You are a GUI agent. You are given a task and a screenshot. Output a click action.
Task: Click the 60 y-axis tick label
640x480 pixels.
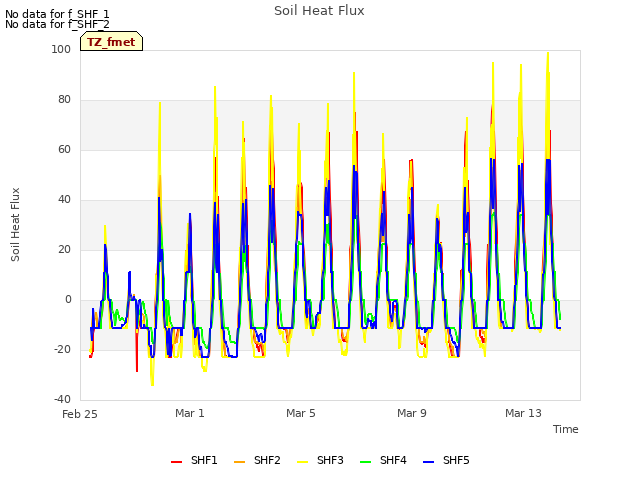click(x=64, y=149)
